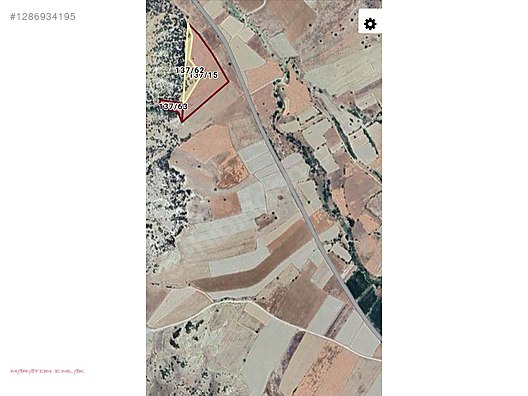The height and width of the screenshot is (396, 528).
Task: Open the settings gear icon
Action: pyautogui.click(x=370, y=24)
